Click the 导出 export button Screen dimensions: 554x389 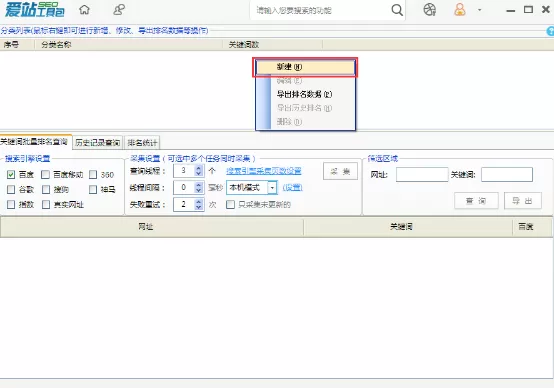point(523,201)
